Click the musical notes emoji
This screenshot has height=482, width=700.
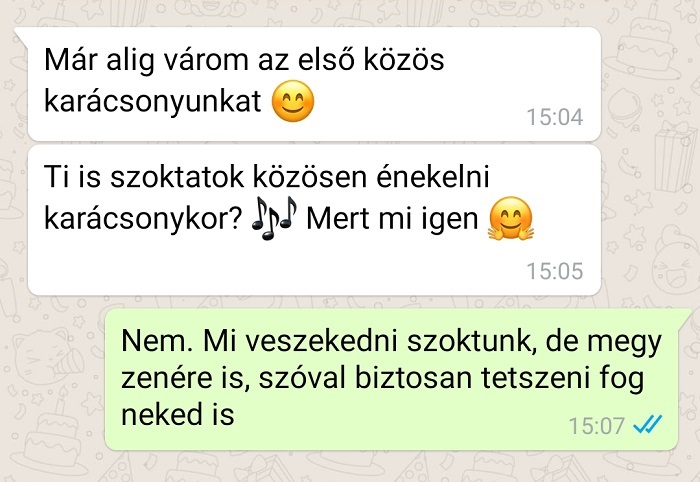click(x=274, y=218)
